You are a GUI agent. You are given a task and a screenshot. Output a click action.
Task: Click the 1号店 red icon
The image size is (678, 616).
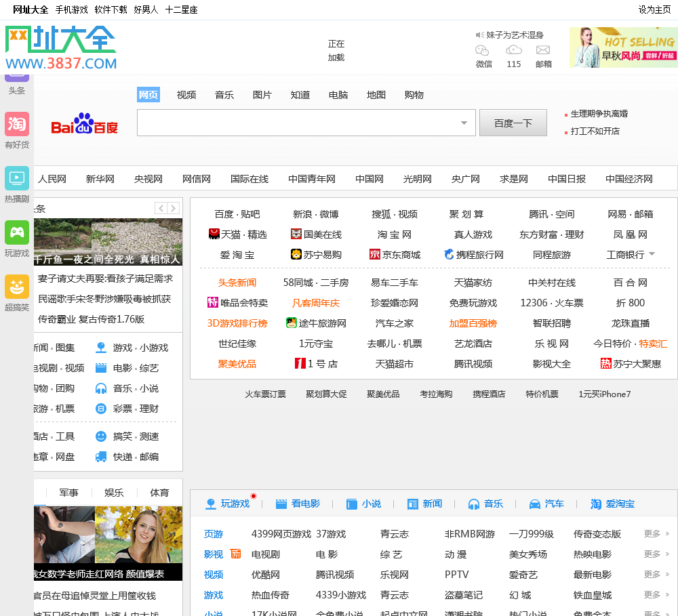click(300, 363)
